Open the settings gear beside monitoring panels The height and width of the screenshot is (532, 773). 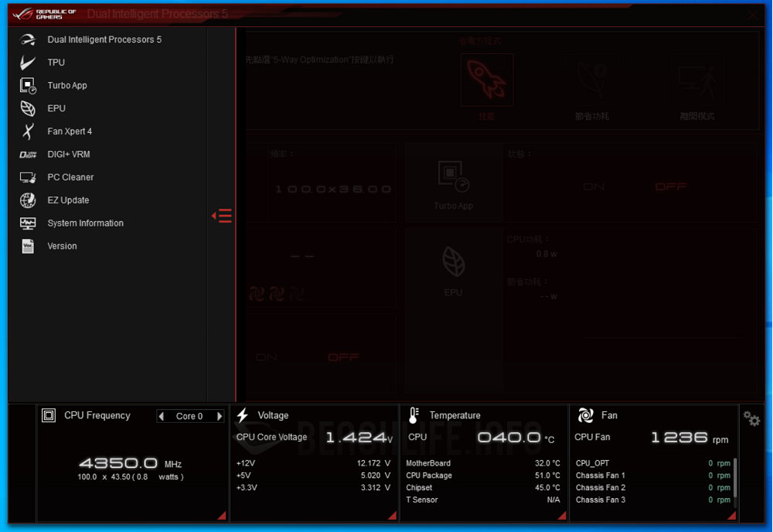(751, 418)
